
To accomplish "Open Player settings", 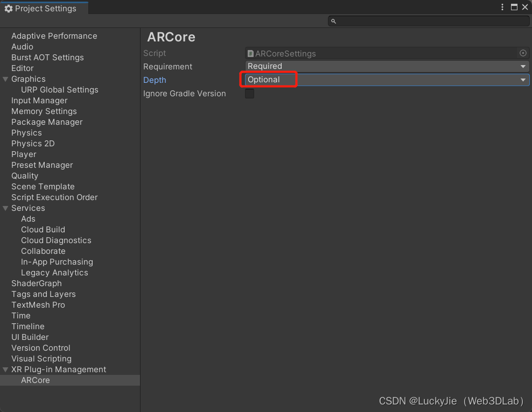I will click(24, 154).
